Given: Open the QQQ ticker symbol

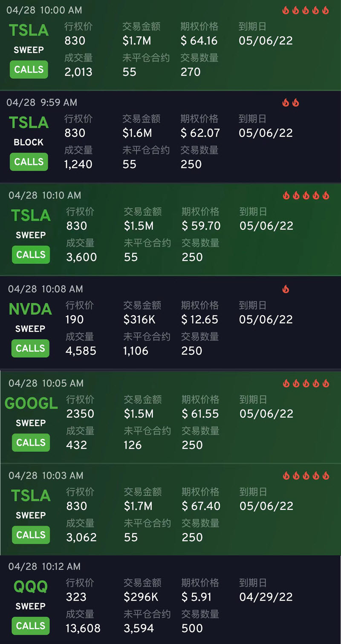Looking at the screenshot, I should tap(30, 587).
